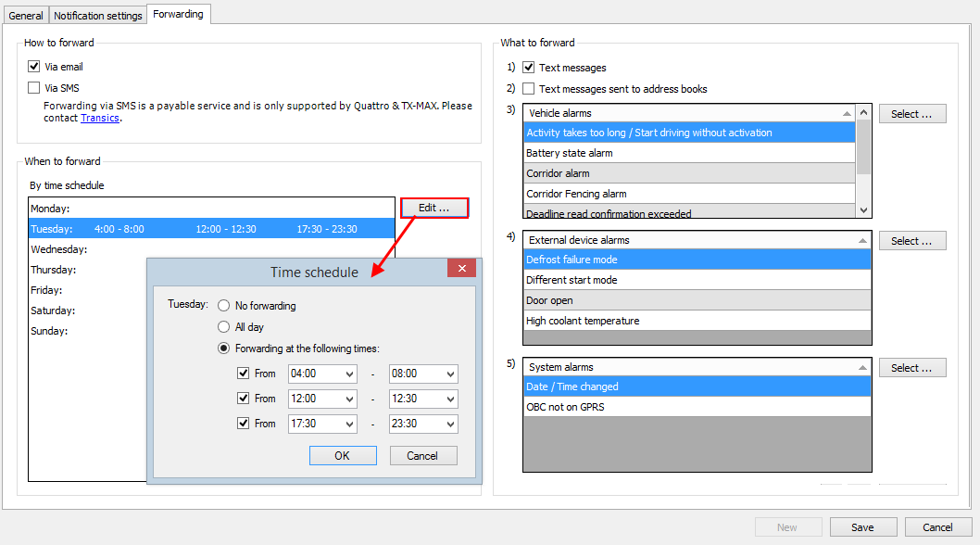Enable the Via SMS checkbox

[x=34, y=88]
